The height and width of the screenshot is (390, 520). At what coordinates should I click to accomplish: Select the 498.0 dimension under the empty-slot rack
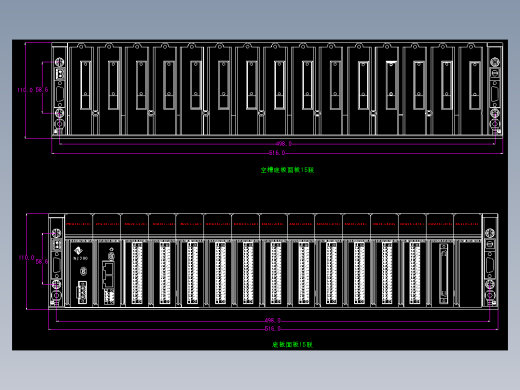(284, 144)
